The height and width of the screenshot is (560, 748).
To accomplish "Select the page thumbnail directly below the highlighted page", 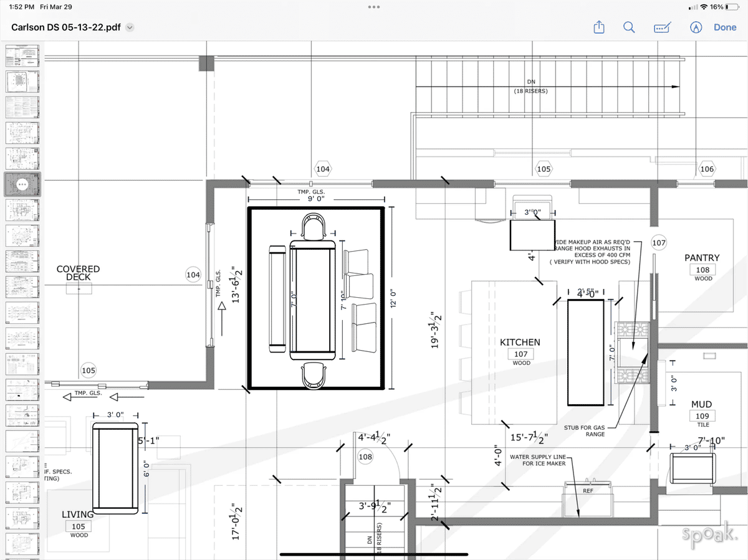I will [x=22, y=210].
